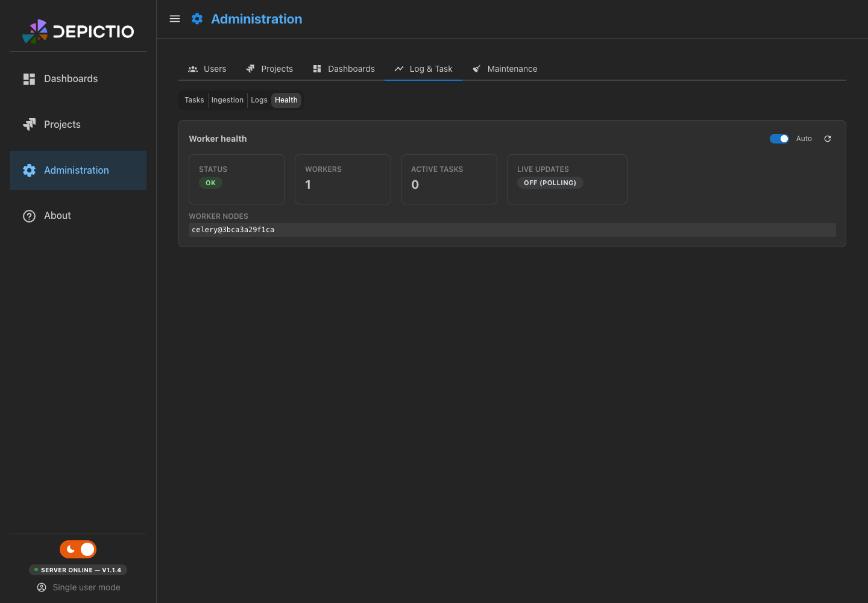Click the Projects icon in the sidebar
This screenshot has width=868, height=603.
pyautogui.click(x=29, y=124)
